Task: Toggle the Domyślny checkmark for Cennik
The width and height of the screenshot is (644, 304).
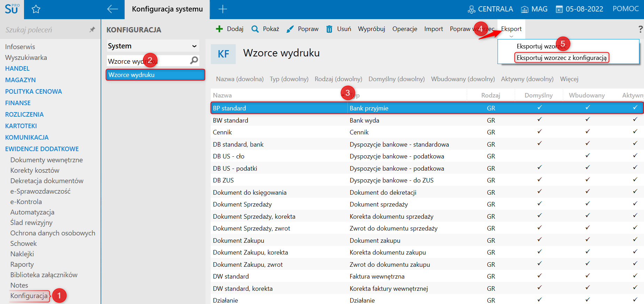Action: coord(540,131)
